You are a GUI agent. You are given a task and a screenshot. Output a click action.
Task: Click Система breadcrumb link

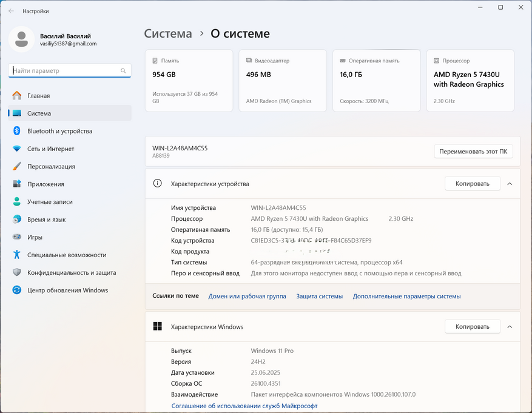(x=168, y=34)
